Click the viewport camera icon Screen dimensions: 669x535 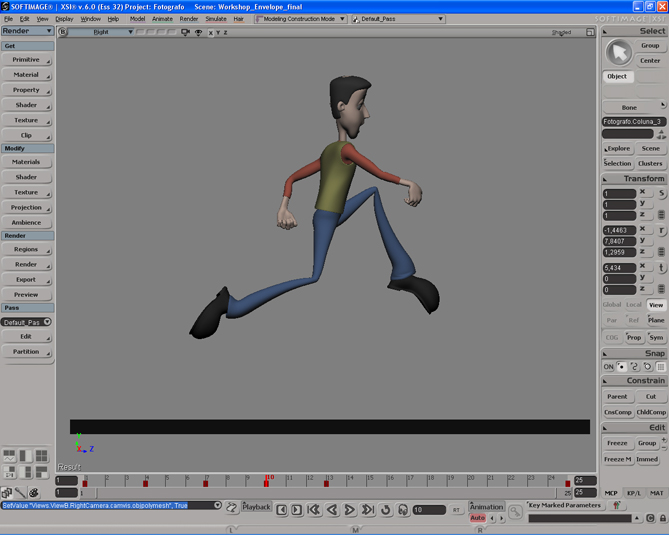click(x=185, y=32)
